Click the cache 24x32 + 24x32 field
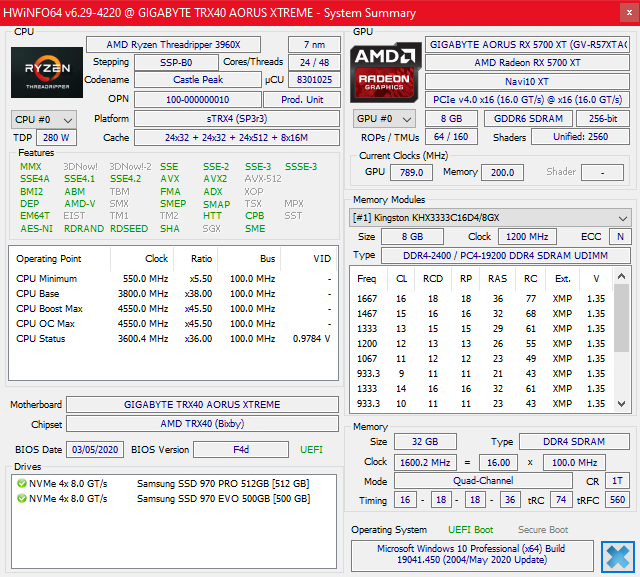The image size is (640, 577). tap(237, 138)
